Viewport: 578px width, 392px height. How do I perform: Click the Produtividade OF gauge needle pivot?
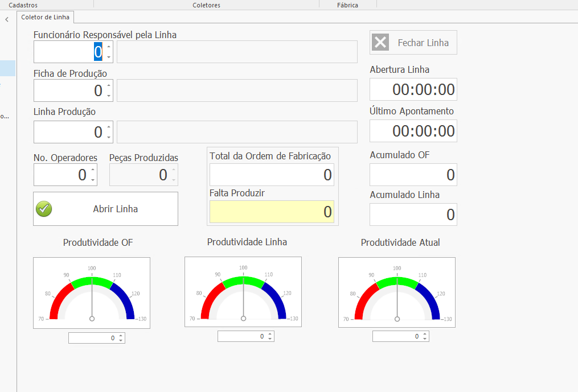pyautogui.click(x=92, y=319)
